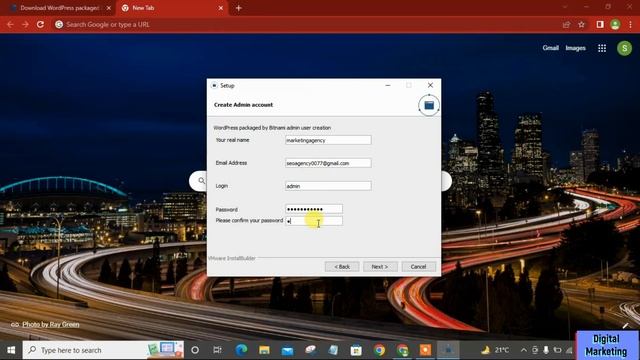This screenshot has height=360, width=640.
Task: Cancel the Setup installer
Action: (x=418, y=267)
